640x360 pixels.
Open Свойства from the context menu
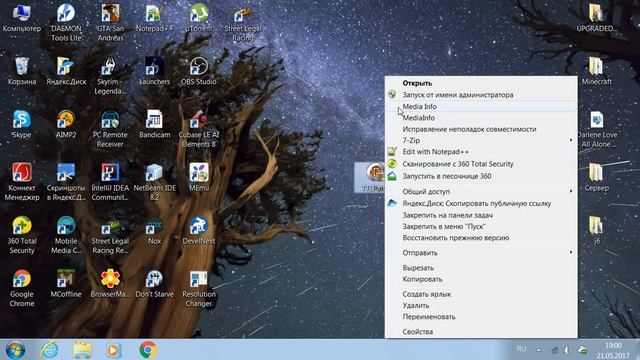[x=481, y=331]
